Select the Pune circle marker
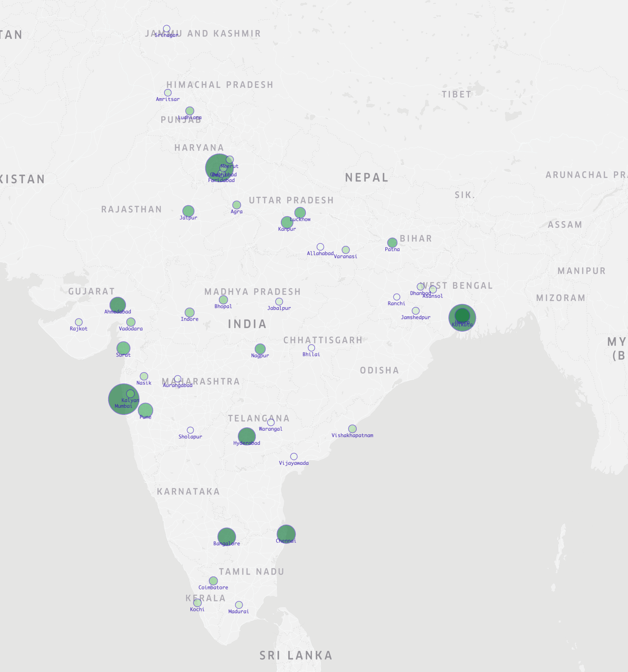The height and width of the screenshot is (672, 628). coord(145,410)
